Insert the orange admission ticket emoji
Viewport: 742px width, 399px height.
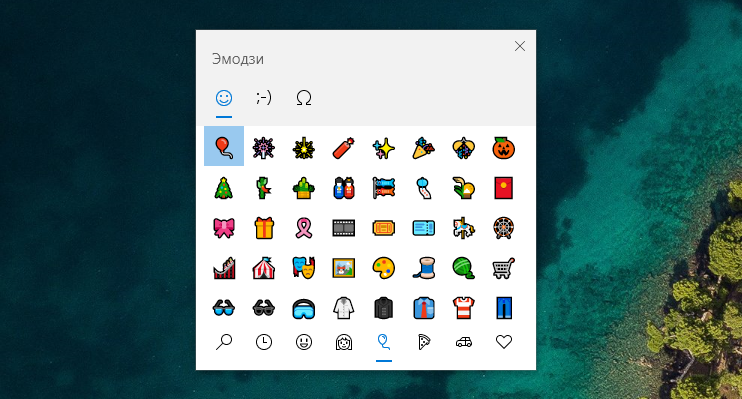click(384, 228)
